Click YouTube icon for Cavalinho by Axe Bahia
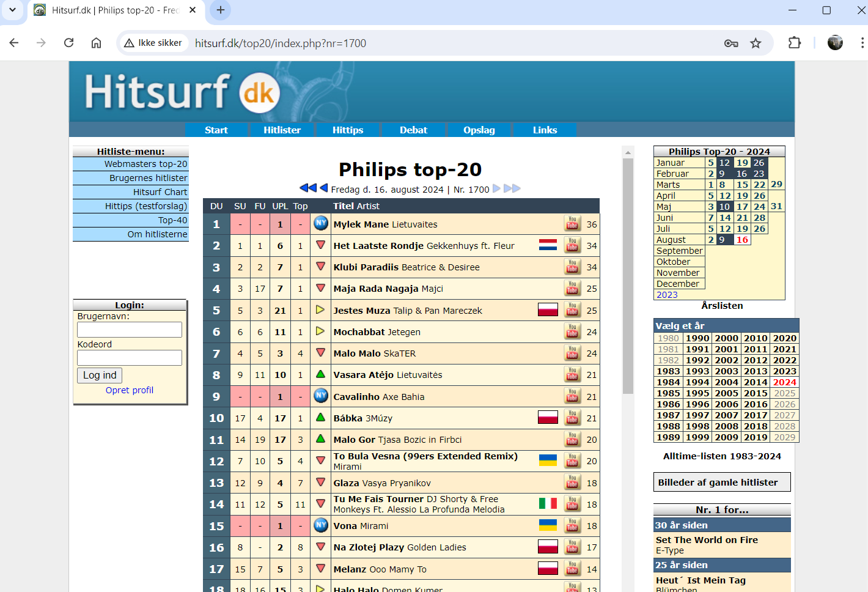 click(x=572, y=396)
